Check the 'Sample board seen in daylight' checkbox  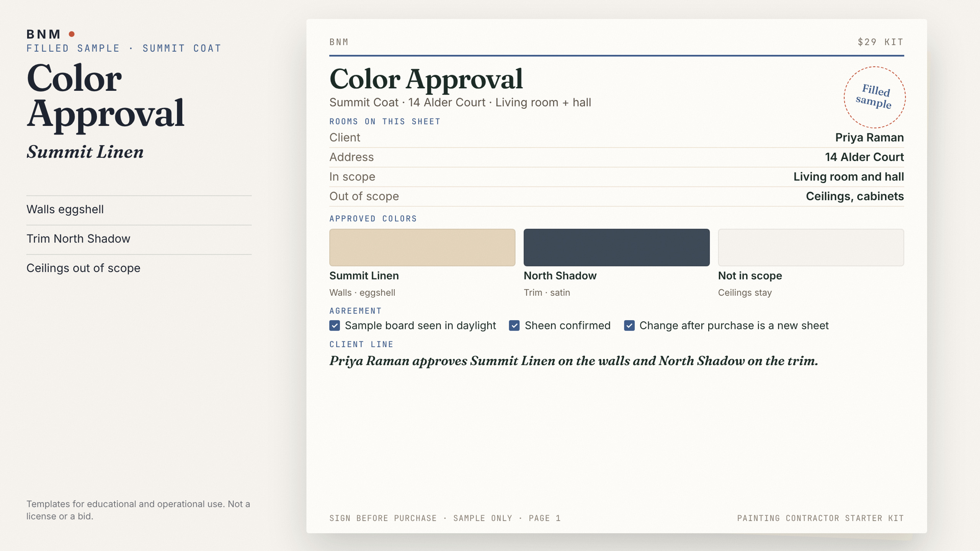pos(335,326)
